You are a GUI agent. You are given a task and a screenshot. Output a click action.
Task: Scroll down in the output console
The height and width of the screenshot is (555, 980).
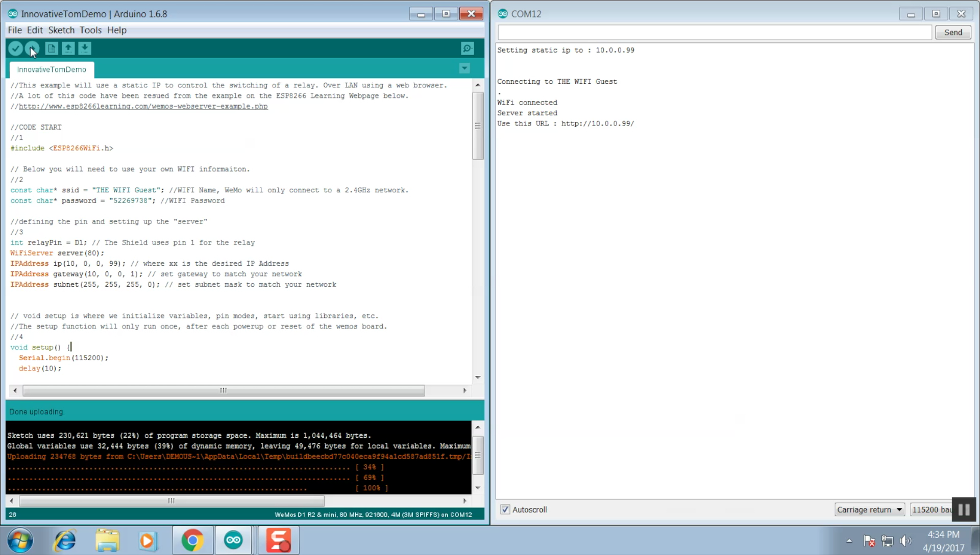[477, 488]
